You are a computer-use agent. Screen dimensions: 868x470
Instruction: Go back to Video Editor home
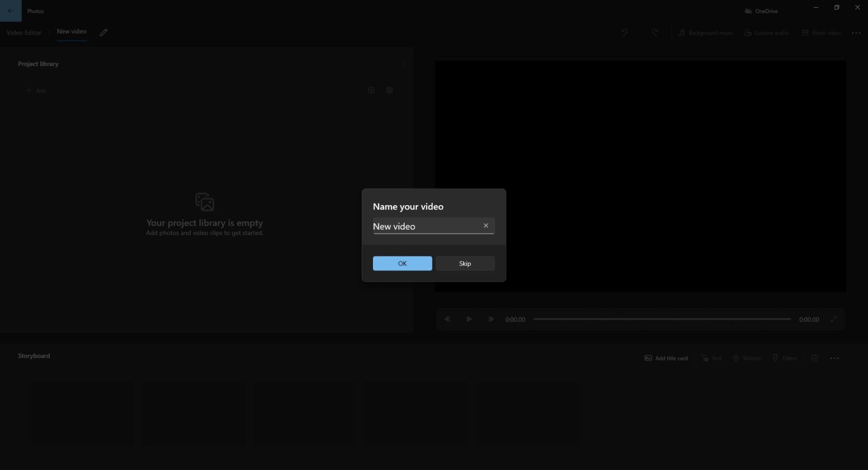point(24,32)
